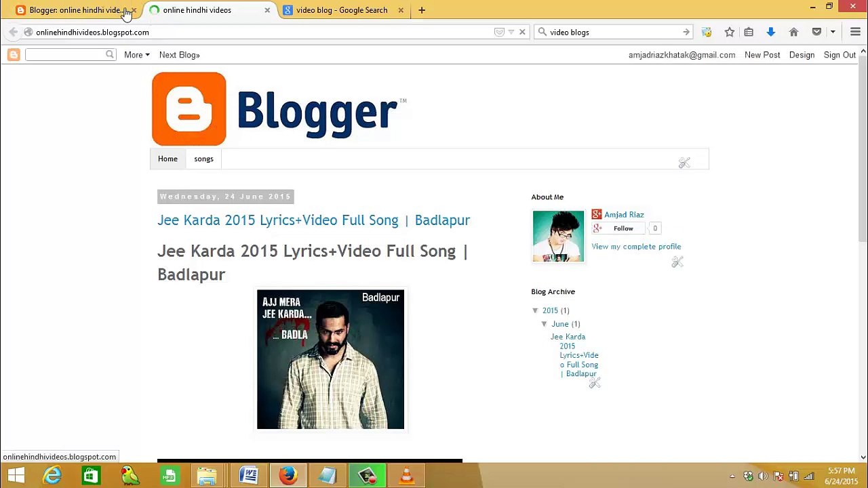The height and width of the screenshot is (488, 868).
Task: Switch to the video blog Google Search tab
Action: (342, 10)
